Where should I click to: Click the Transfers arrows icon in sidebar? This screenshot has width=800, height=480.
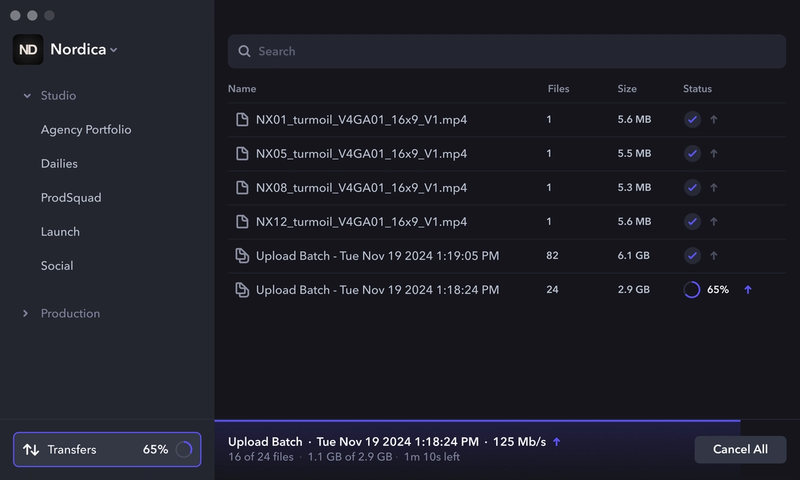point(31,450)
